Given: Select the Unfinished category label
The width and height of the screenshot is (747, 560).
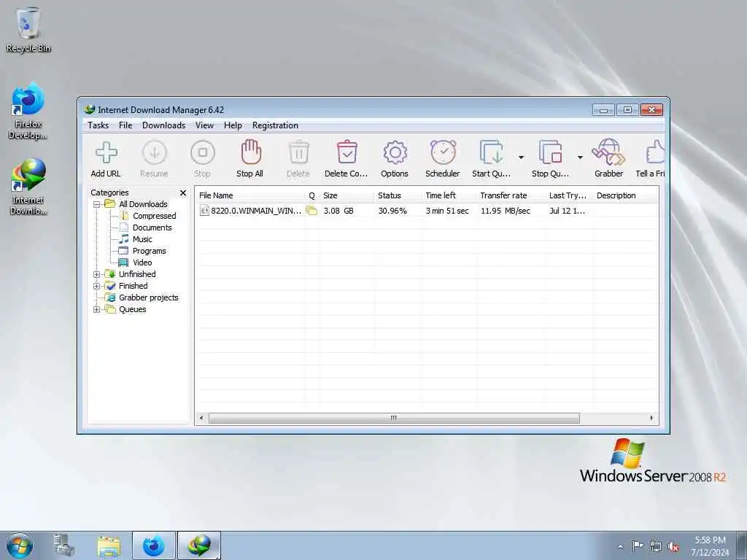Looking at the screenshot, I should point(137,274).
